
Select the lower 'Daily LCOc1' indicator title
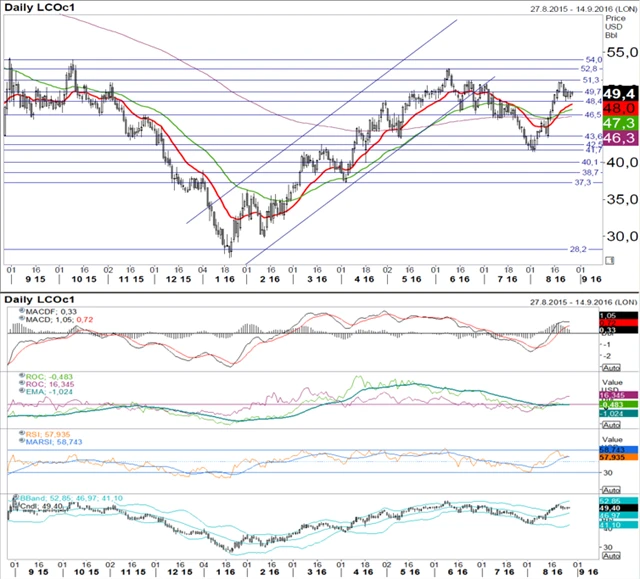click(44, 300)
